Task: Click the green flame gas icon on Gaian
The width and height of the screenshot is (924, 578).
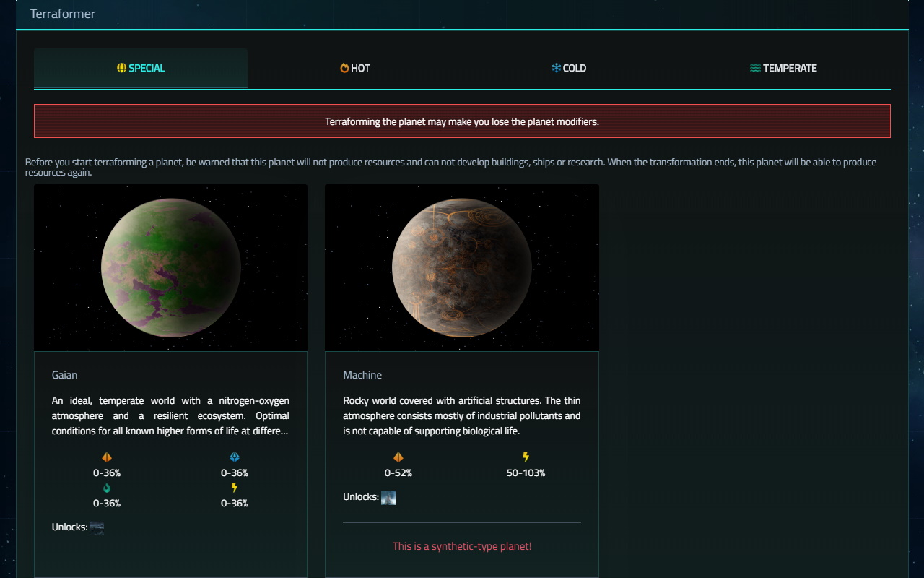Action: click(x=107, y=488)
